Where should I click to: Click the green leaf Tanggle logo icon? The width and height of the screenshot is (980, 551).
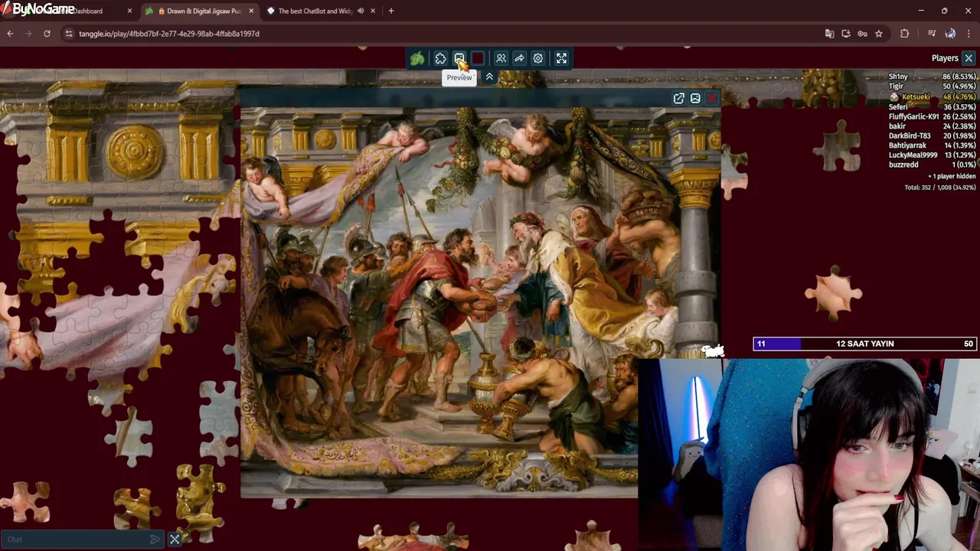point(417,58)
